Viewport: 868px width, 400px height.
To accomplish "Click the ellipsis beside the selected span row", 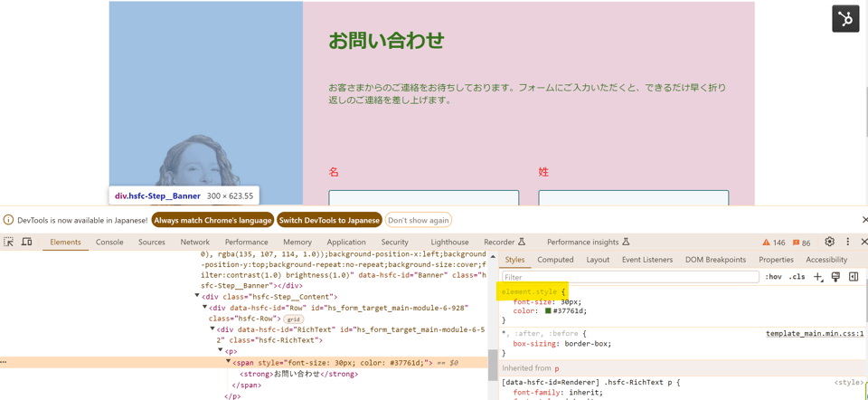I will (x=4, y=363).
